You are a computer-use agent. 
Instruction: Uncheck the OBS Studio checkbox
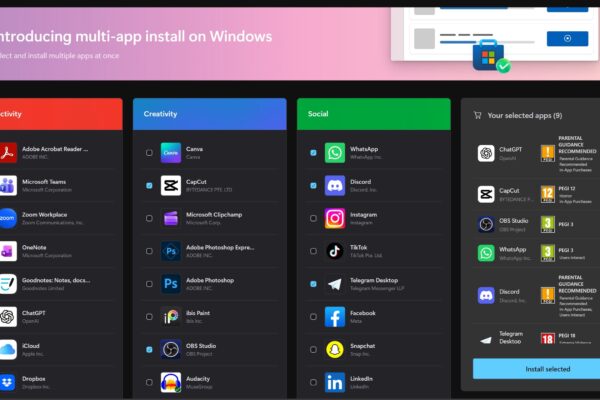click(x=149, y=349)
